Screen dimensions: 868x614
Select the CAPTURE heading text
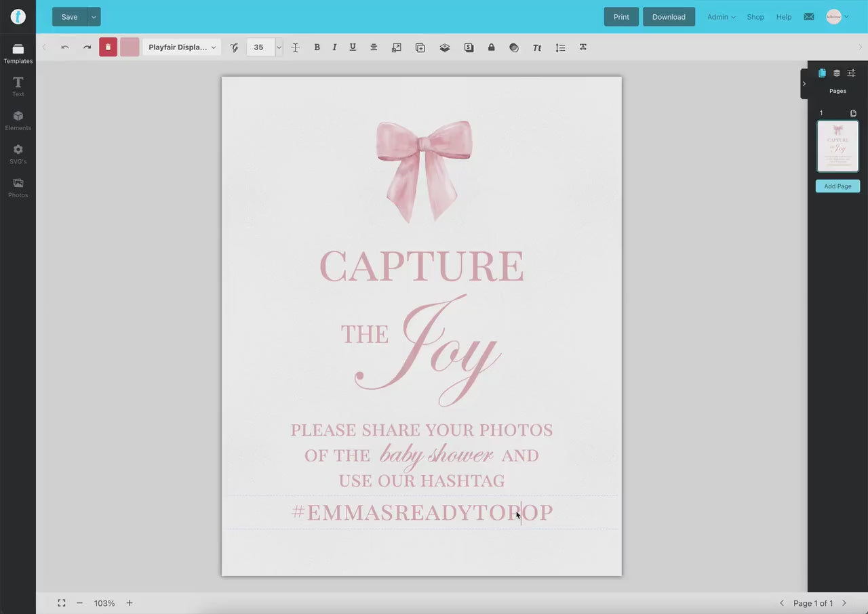tap(421, 266)
